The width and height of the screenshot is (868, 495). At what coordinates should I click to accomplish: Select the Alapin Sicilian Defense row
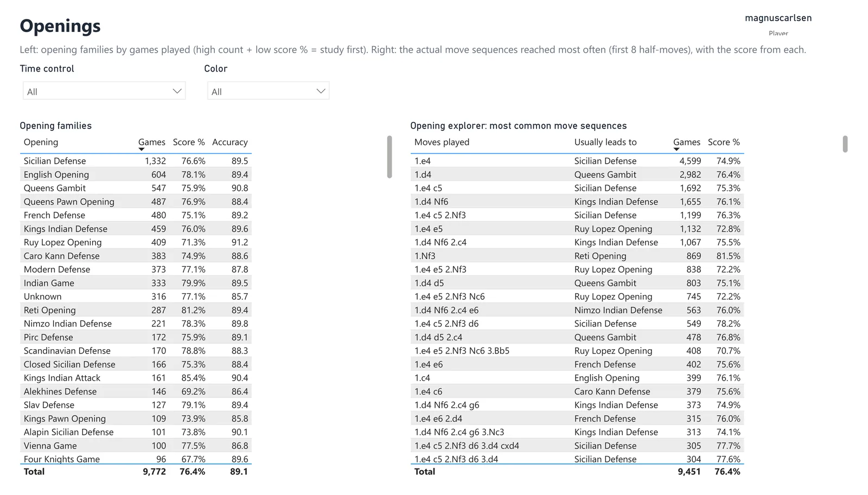(136, 432)
